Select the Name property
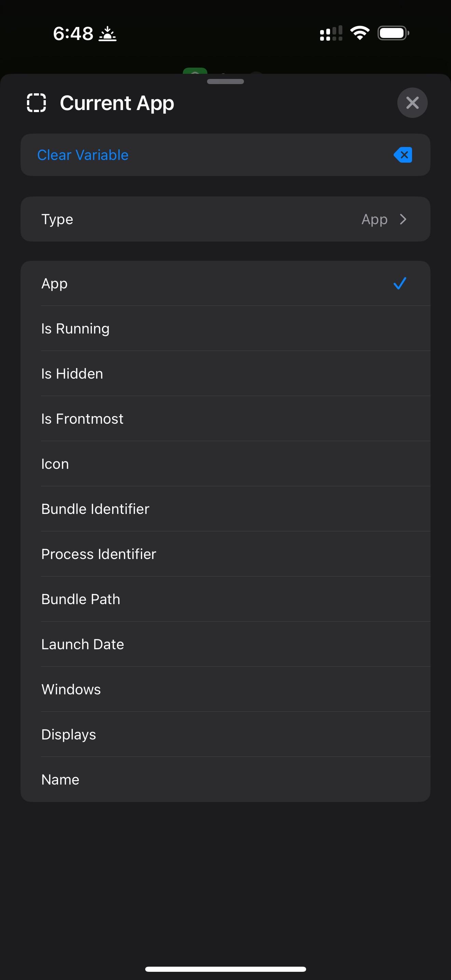This screenshot has width=451, height=980. click(x=60, y=779)
